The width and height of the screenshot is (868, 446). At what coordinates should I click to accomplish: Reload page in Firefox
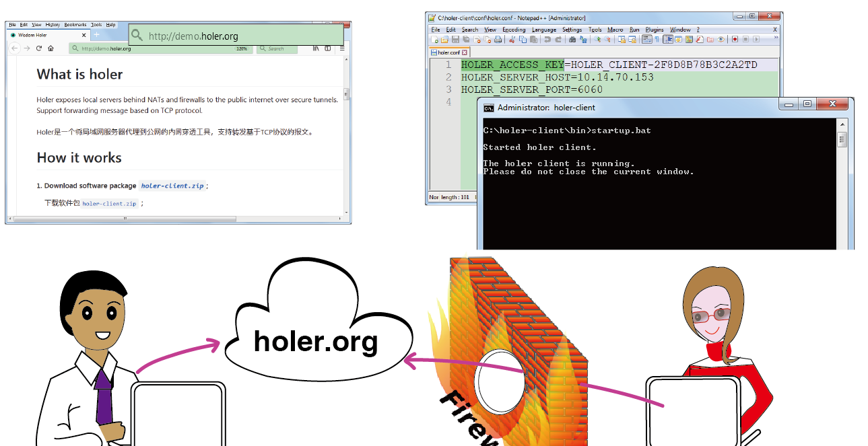pyautogui.click(x=38, y=48)
